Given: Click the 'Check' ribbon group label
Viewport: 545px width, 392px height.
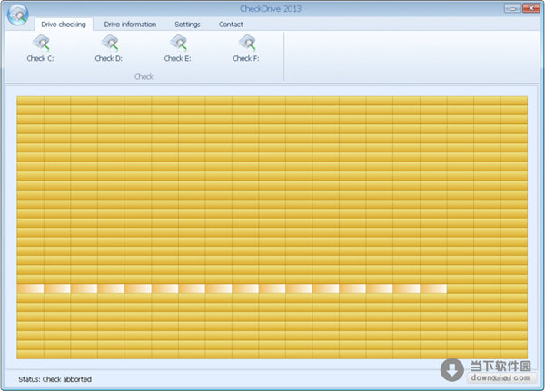Looking at the screenshot, I should pos(144,77).
